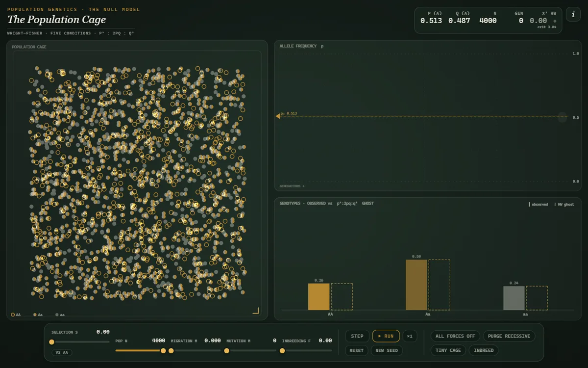Click 'The Population Cage' title
This screenshot has width=588, height=368.
[x=56, y=20]
